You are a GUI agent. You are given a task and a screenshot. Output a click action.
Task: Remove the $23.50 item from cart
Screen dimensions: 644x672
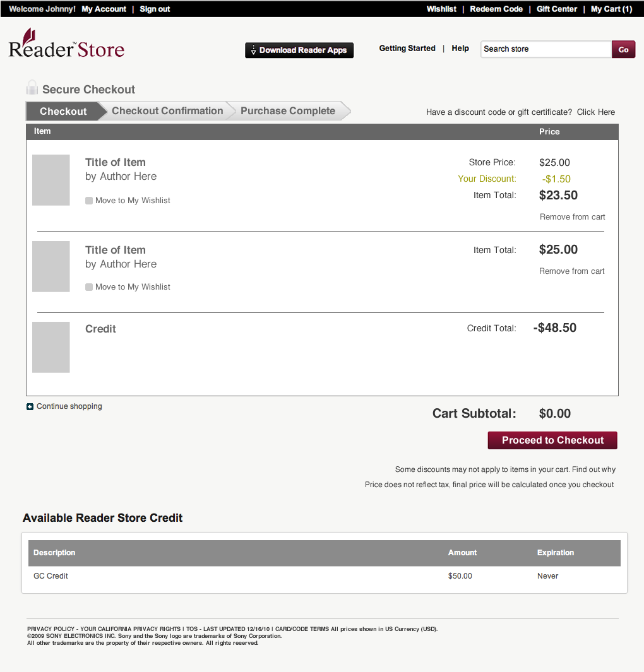point(572,217)
